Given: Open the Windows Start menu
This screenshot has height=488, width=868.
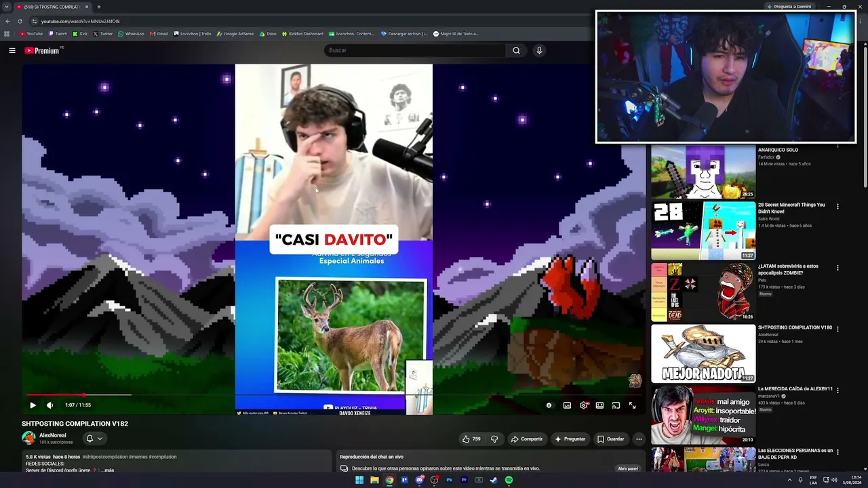Looking at the screenshot, I should click(x=359, y=480).
